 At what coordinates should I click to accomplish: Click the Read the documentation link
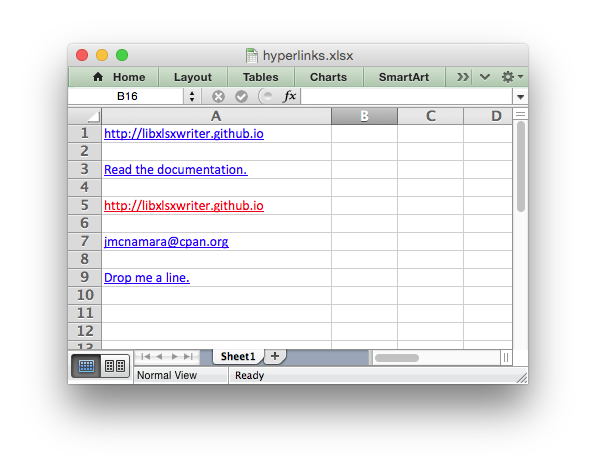176,170
